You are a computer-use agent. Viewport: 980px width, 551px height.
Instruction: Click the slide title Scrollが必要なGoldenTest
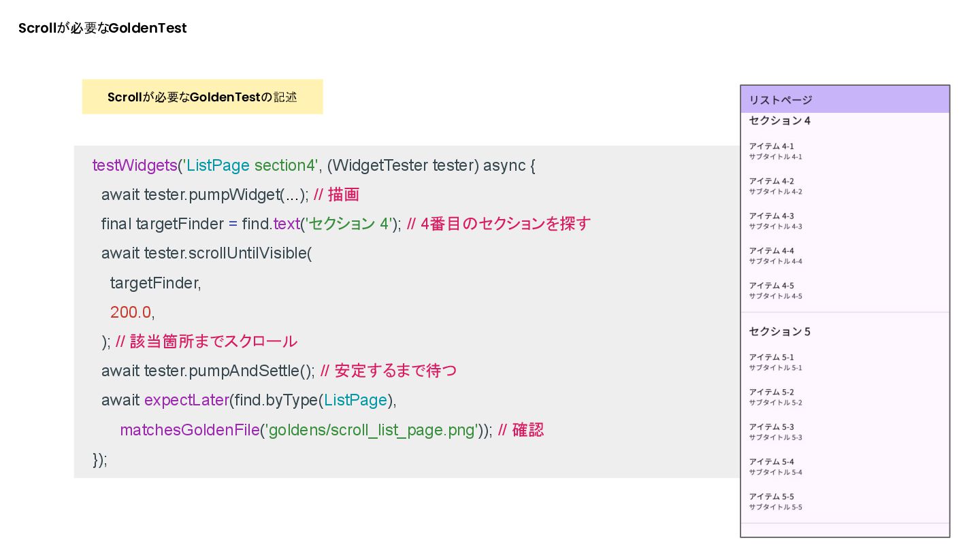click(102, 29)
